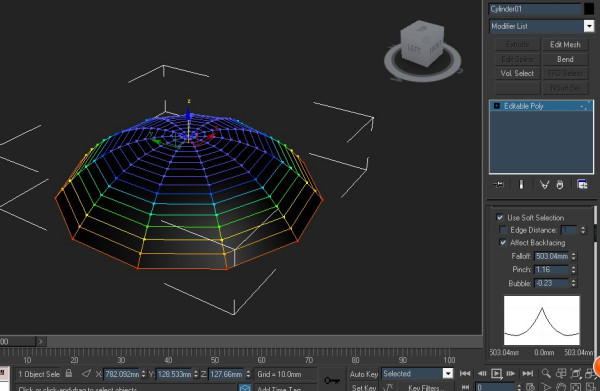Select the Zoom All tool

[561, 373]
